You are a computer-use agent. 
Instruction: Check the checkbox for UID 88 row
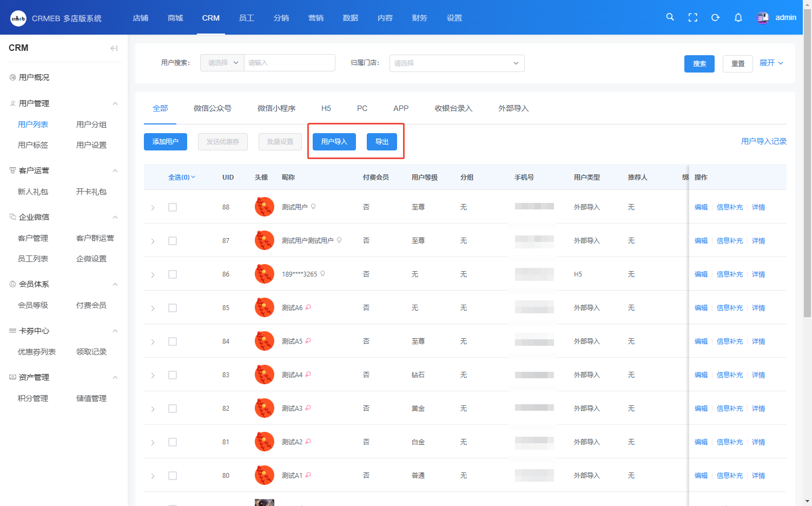(x=173, y=207)
